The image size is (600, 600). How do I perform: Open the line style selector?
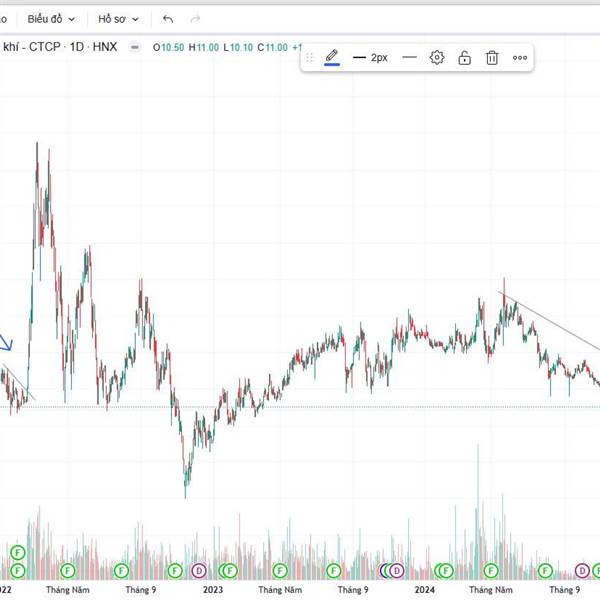(x=409, y=58)
